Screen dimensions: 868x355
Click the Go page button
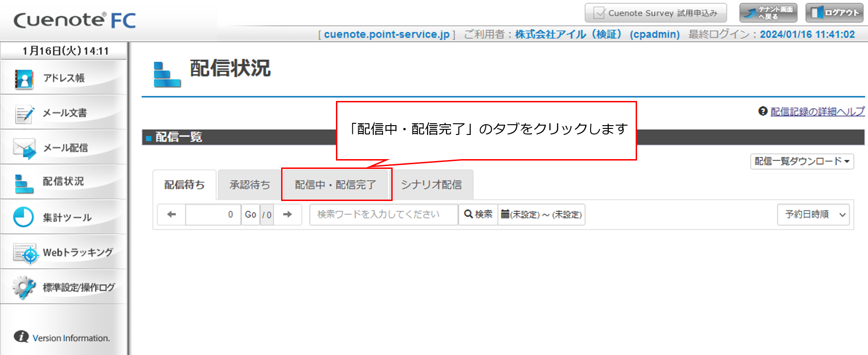(x=250, y=214)
